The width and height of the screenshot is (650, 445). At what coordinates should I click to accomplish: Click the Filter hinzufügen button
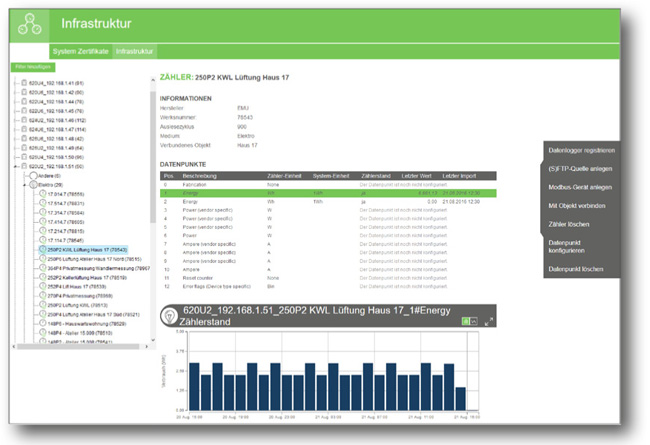(x=33, y=66)
